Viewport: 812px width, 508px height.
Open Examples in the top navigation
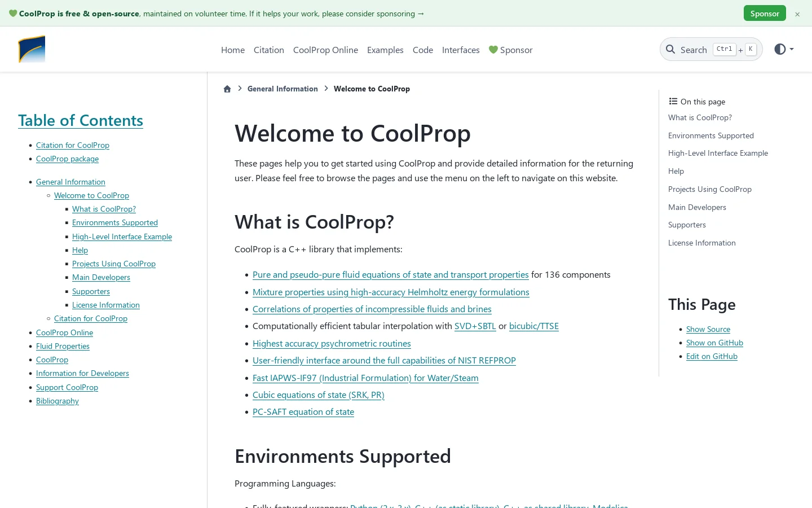(x=385, y=50)
